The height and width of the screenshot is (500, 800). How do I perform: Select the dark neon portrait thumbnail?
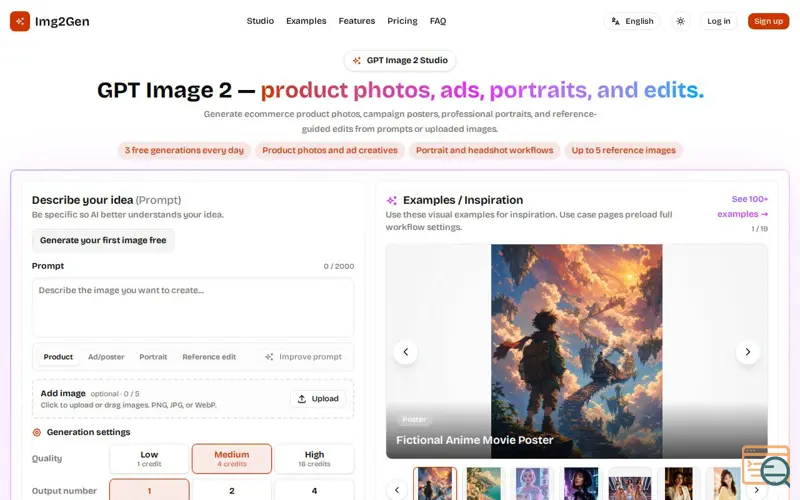point(581,483)
